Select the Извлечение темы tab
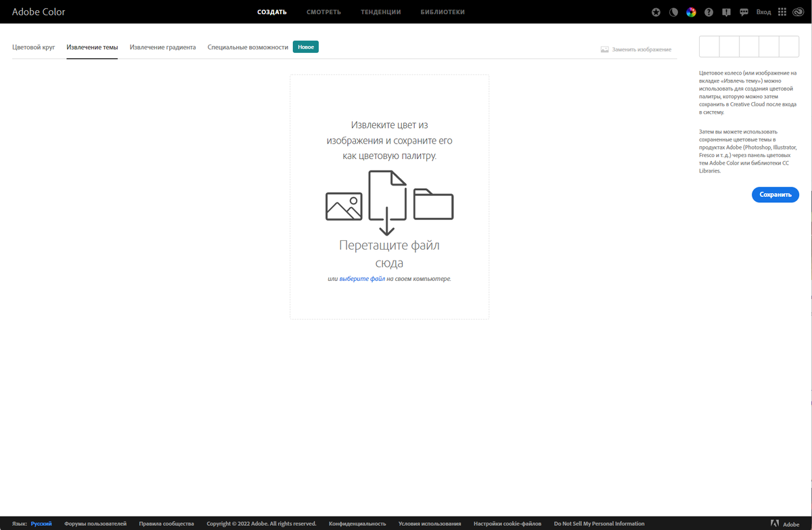 point(92,47)
